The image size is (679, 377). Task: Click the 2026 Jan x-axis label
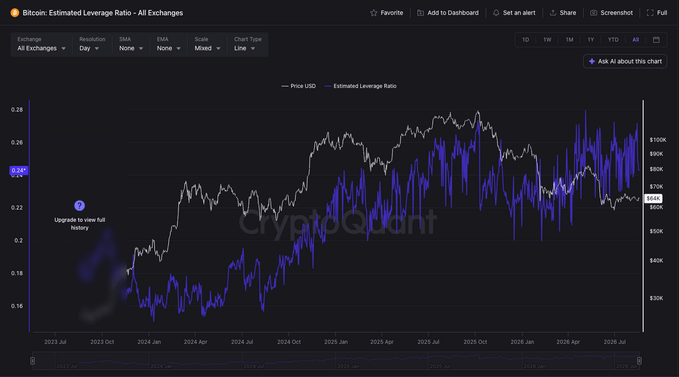[522, 342]
